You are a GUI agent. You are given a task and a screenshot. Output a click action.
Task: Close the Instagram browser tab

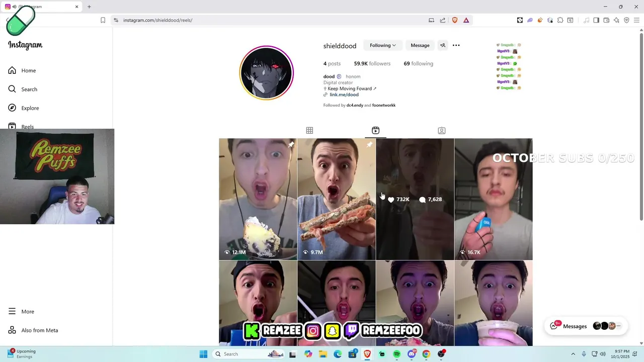tap(77, 7)
